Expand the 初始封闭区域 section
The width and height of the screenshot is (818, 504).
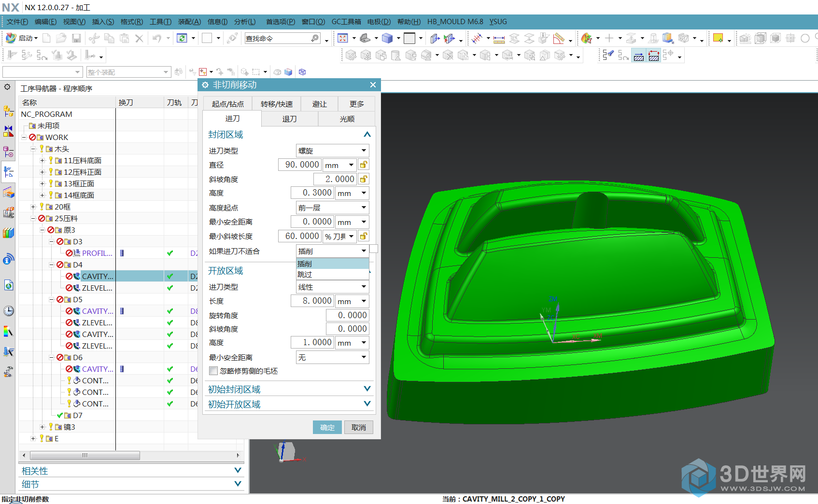click(x=367, y=389)
